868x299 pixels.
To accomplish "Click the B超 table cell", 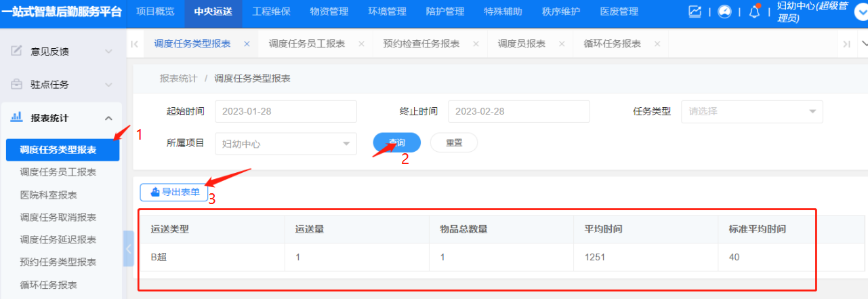I will (212, 258).
